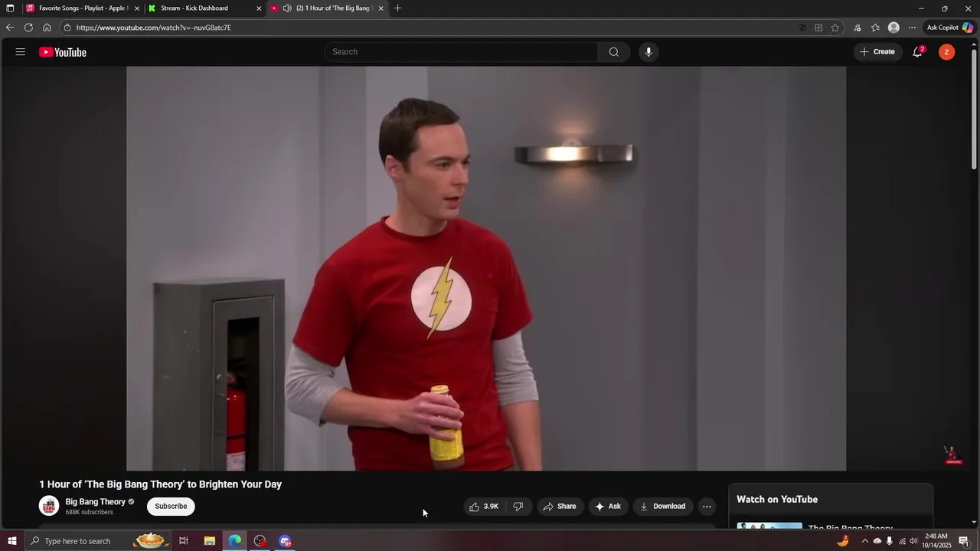
Task: Open Ask Copilot
Action: point(950,28)
